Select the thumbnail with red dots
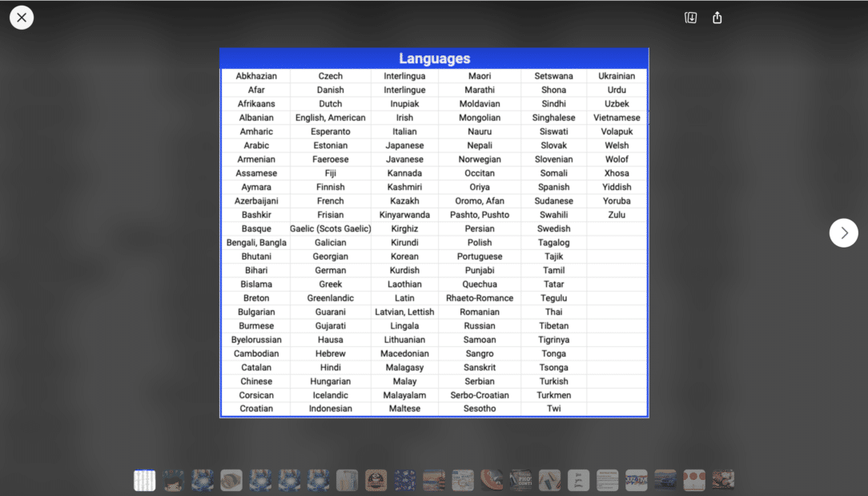868x496 pixels. coord(693,480)
